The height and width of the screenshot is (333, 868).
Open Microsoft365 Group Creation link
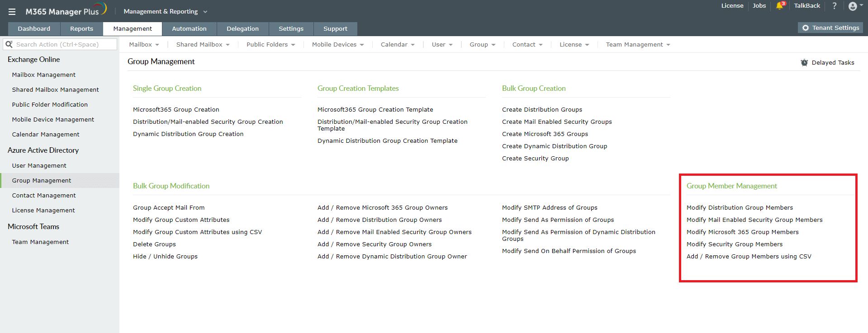pos(176,109)
